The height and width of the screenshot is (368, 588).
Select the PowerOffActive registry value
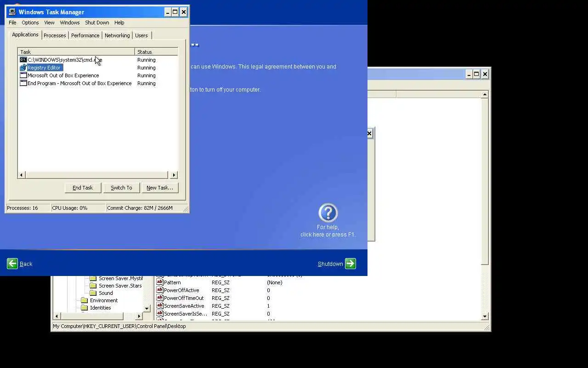click(x=181, y=290)
